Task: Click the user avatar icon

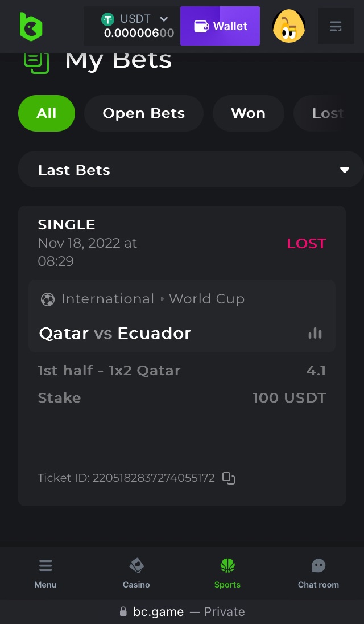Action: (289, 26)
